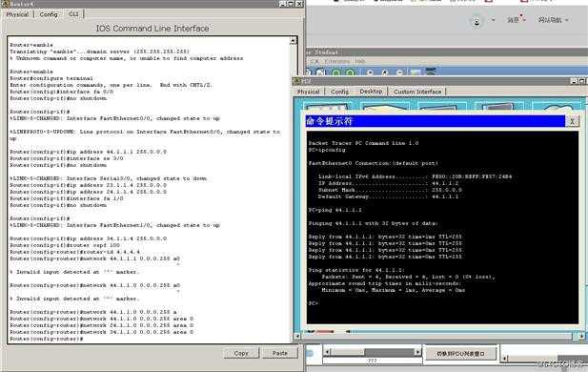Click right arrow of scrollbar above the ??? label
This screenshot has height=372, width=588.
pyautogui.click(x=417, y=352)
